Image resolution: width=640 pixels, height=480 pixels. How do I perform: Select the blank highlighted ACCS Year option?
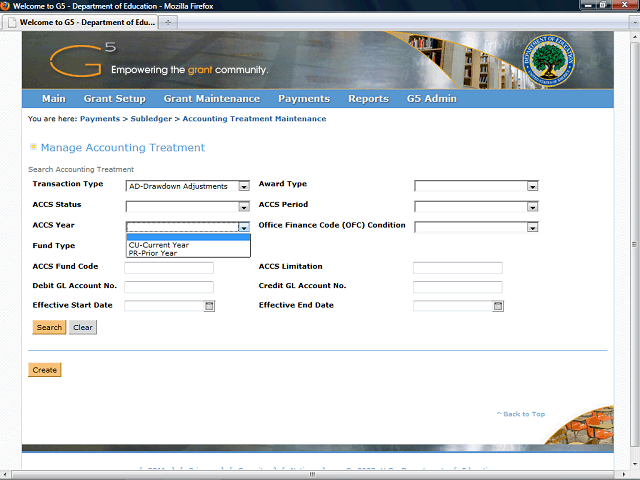tap(188, 238)
